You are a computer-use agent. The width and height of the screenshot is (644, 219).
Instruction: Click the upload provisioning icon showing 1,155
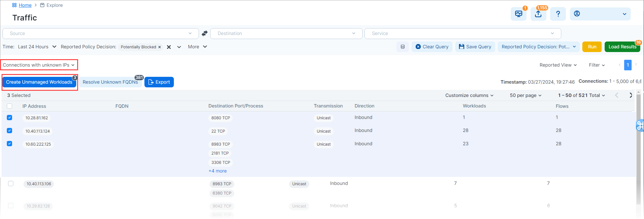tap(538, 14)
